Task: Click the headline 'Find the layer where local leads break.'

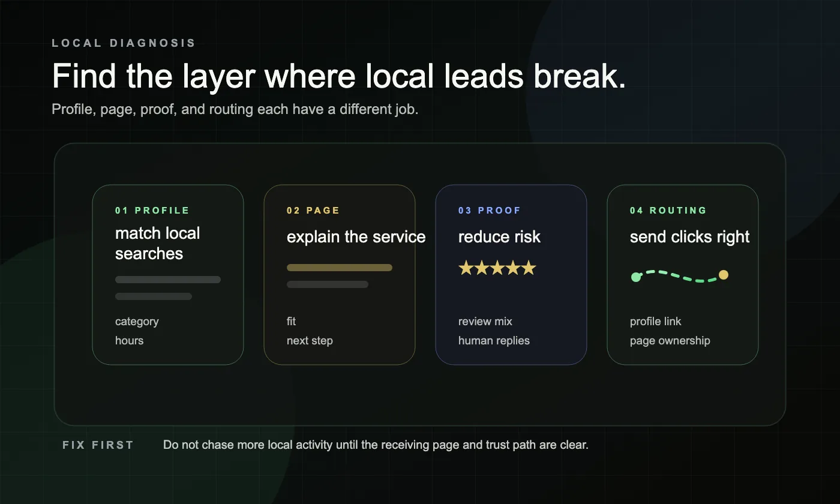Action: coord(339,76)
